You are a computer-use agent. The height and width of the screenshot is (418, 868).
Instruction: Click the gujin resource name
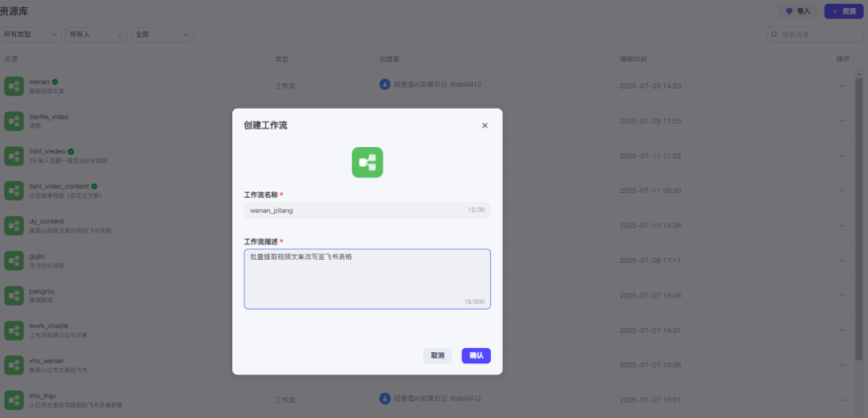[x=37, y=256]
